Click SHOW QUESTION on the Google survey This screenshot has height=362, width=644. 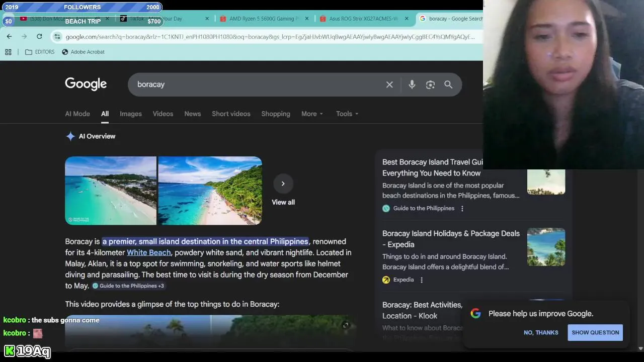click(595, 332)
